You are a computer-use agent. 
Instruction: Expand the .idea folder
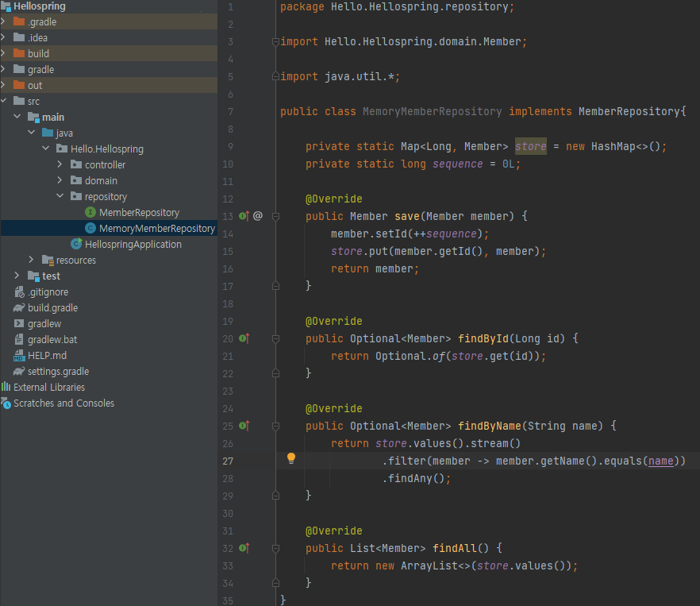tap(3, 37)
